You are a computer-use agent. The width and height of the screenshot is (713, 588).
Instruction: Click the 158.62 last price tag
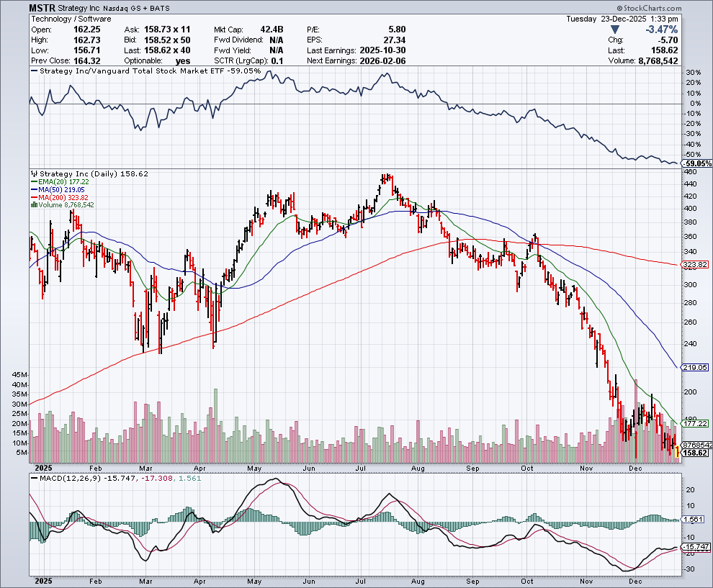(696, 453)
